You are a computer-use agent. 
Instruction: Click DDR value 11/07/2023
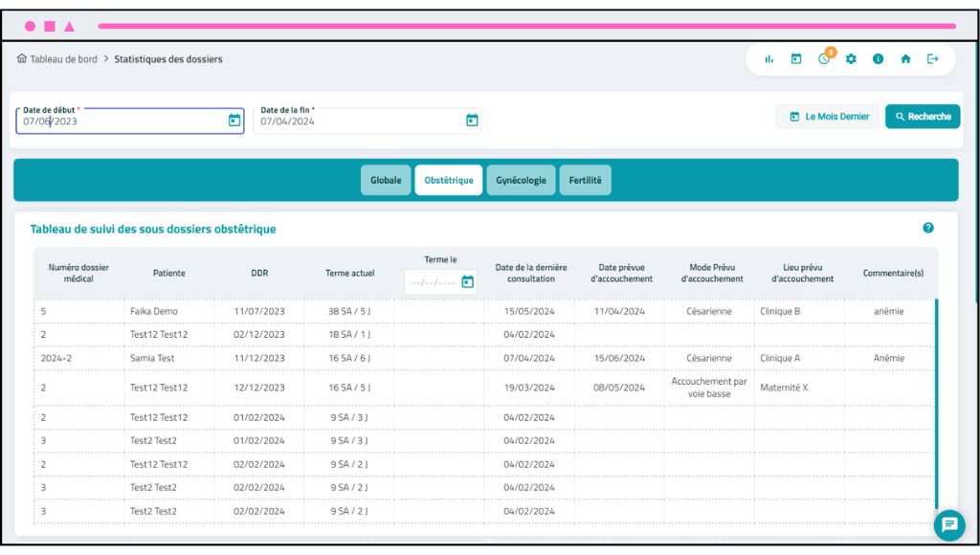pyautogui.click(x=259, y=311)
